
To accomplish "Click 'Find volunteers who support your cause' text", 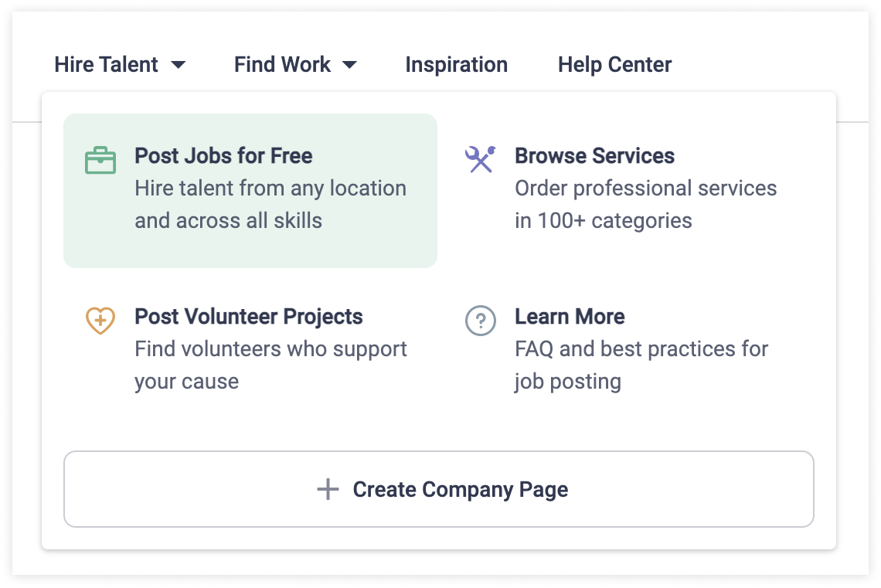I will click(x=270, y=365).
